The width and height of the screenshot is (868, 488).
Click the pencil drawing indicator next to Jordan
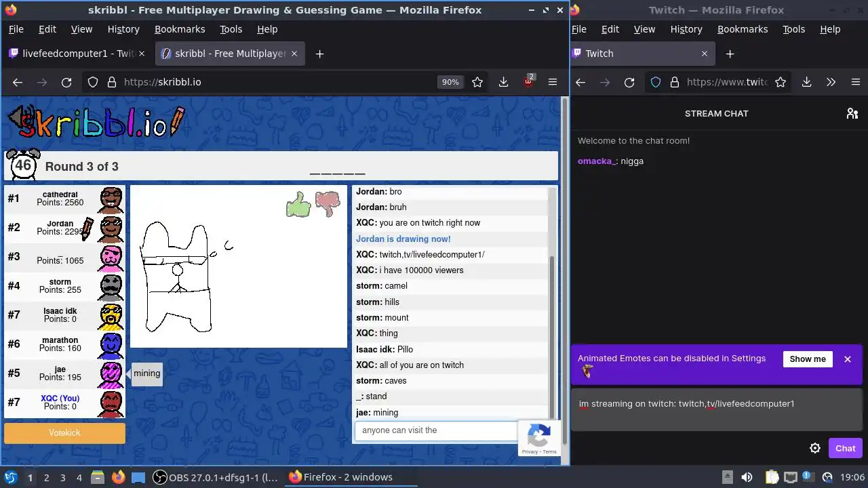click(87, 229)
